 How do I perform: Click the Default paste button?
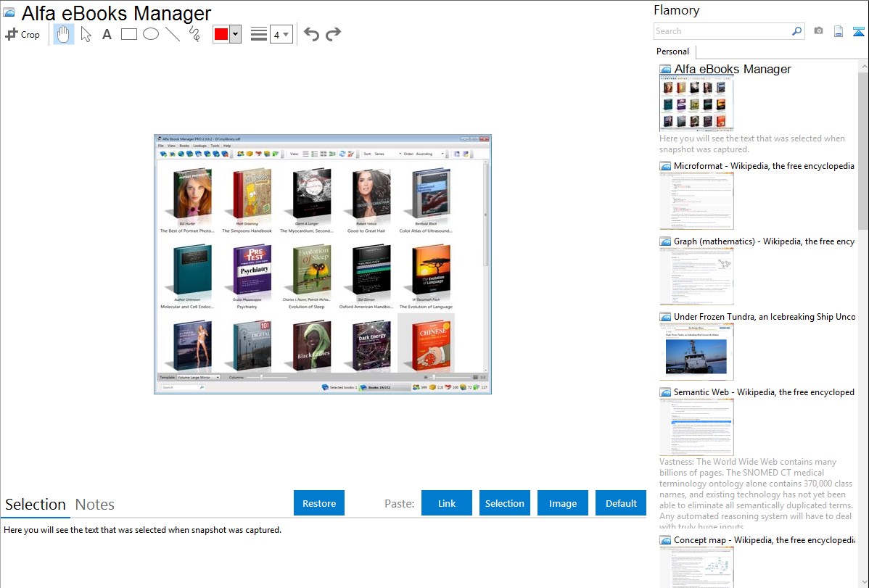click(x=621, y=503)
